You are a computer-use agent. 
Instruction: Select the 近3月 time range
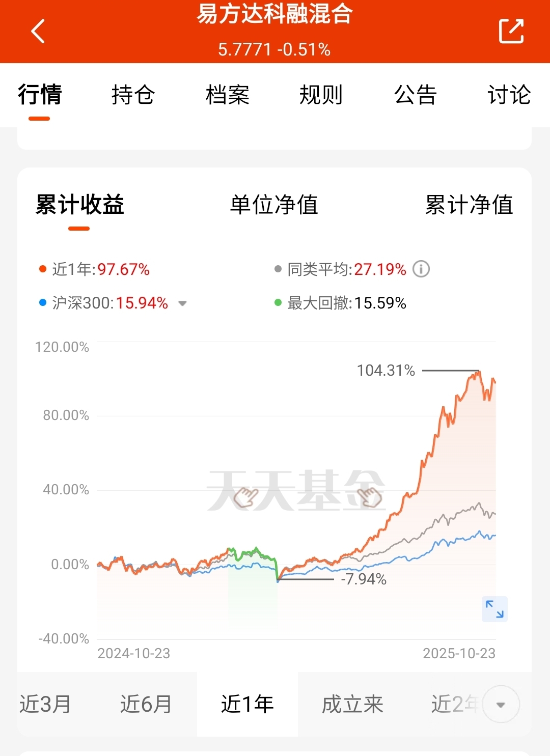[45, 705]
